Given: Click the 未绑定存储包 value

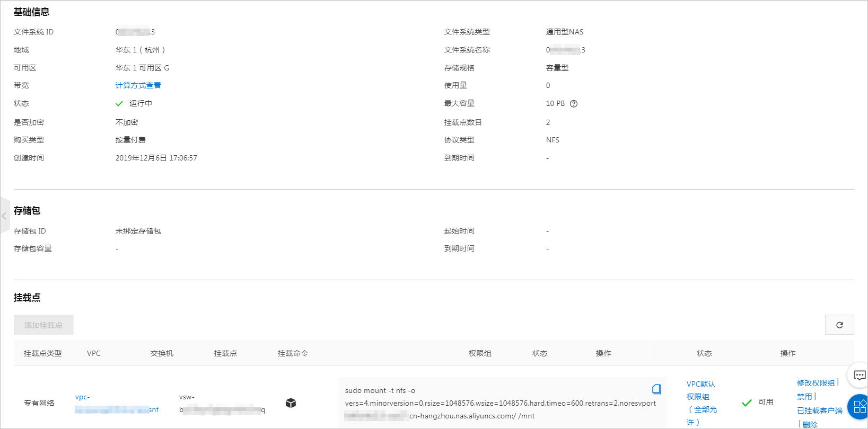Looking at the screenshot, I should click(138, 231).
